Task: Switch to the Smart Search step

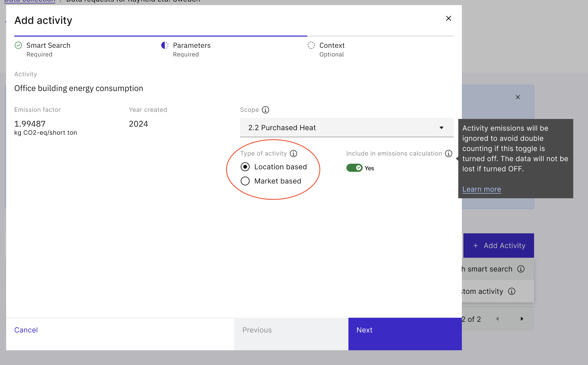Action: (48, 45)
